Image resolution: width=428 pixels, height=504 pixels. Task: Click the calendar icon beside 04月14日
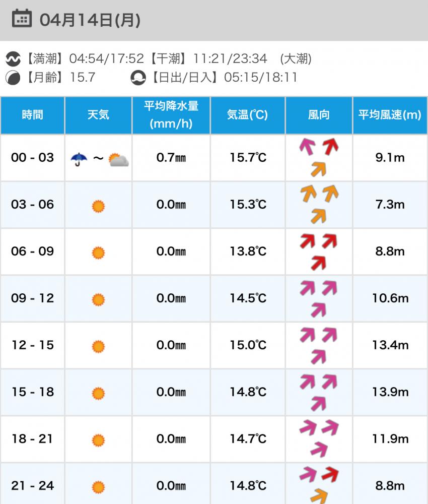click(x=22, y=19)
